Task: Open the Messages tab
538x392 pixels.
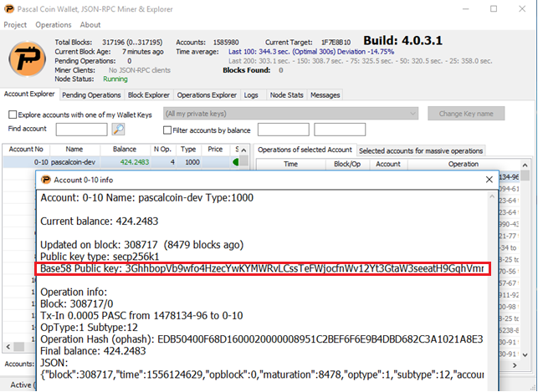Action: coord(325,95)
